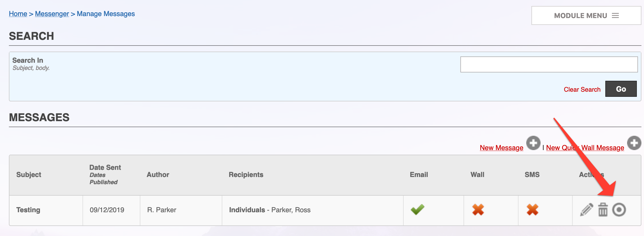
Task: Click the red X under Wall column
Action: pyautogui.click(x=478, y=210)
